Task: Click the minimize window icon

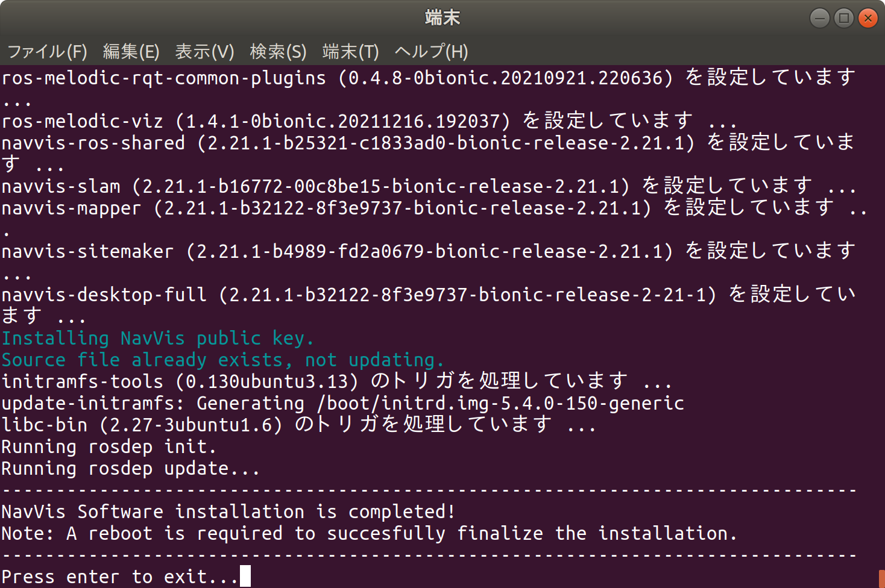Action: click(x=819, y=18)
